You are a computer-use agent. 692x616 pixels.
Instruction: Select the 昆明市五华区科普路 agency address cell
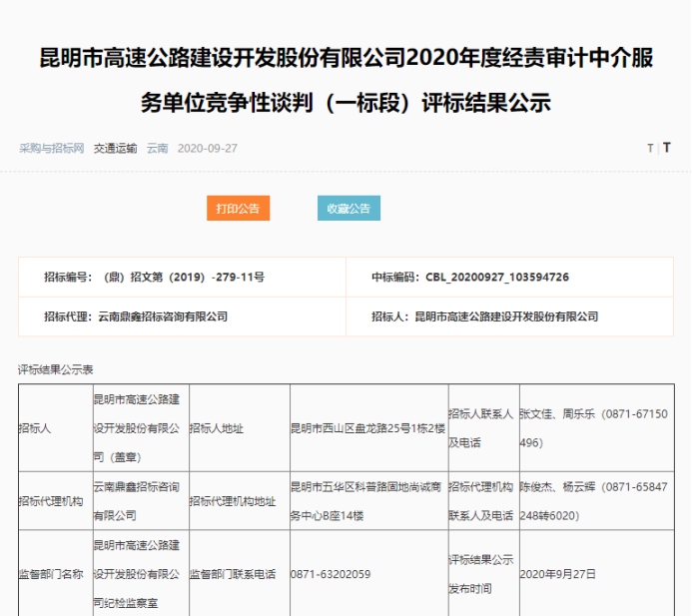coord(366,501)
